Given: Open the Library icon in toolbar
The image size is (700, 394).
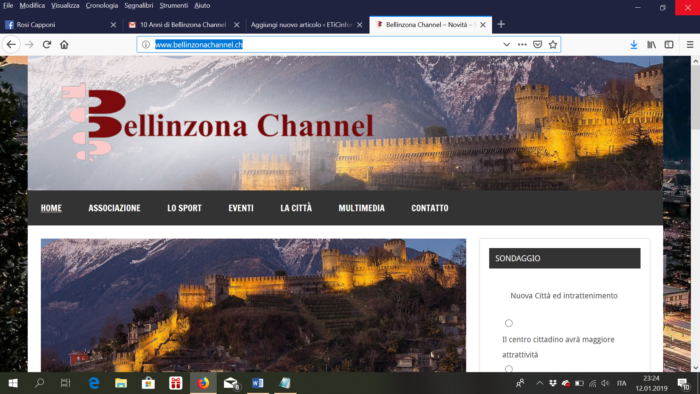Looking at the screenshot, I should [651, 45].
